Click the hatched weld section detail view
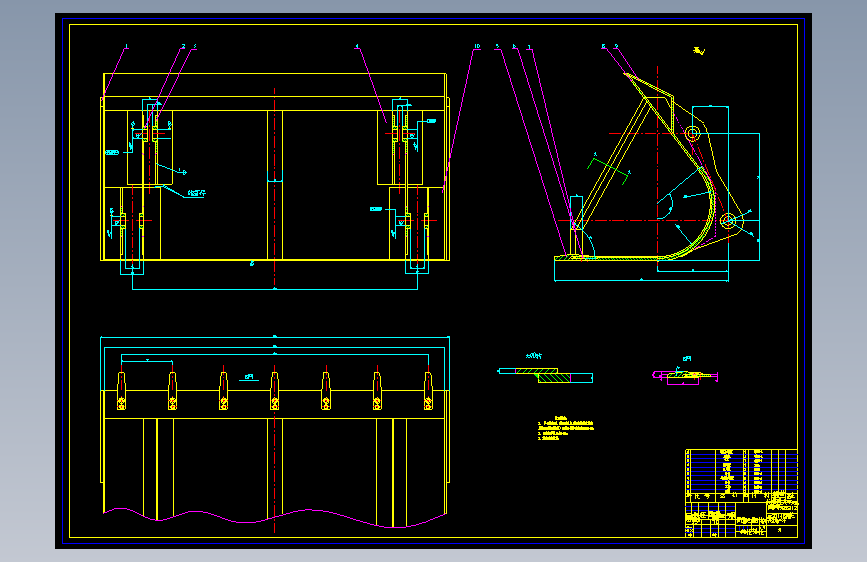The height and width of the screenshot is (562, 867). point(546,376)
